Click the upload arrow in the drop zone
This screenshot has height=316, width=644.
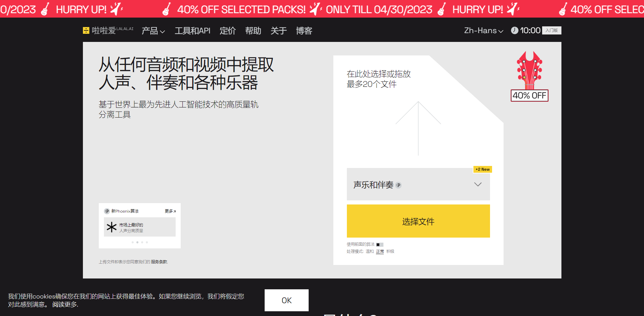[x=418, y=128]
